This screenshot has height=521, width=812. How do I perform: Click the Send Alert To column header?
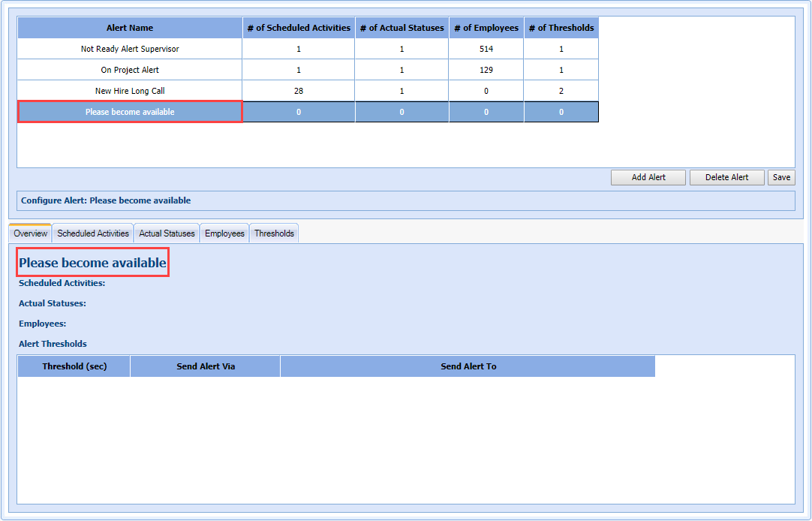click(468, 366)
